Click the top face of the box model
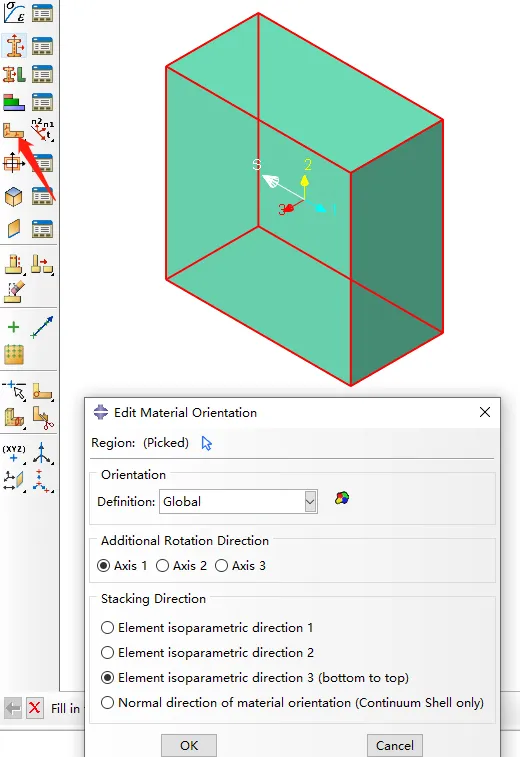The height and width of the screenshot is (757, 520). click(304, 92)
